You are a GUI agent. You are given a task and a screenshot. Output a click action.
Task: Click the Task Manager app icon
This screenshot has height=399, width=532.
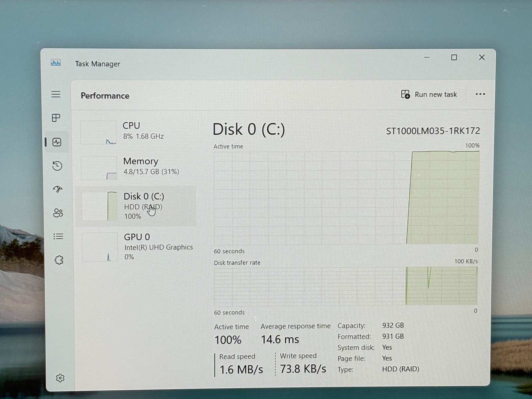[56, 63]
